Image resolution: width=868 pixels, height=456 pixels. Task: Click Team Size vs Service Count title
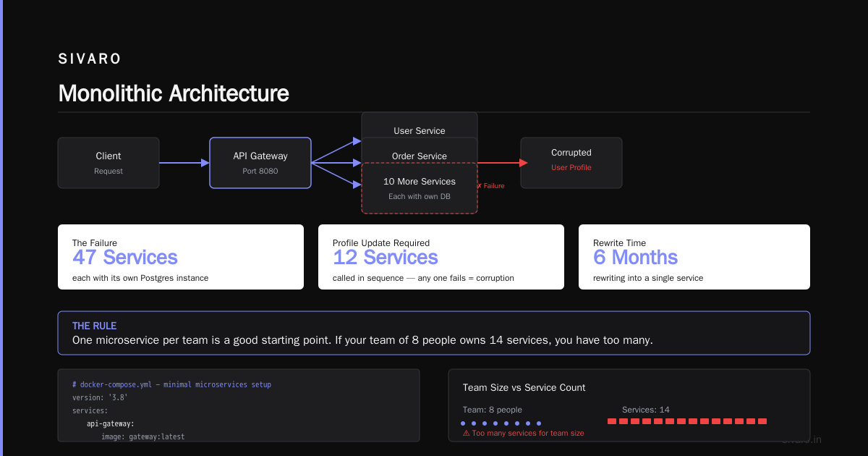pos(524,388)
